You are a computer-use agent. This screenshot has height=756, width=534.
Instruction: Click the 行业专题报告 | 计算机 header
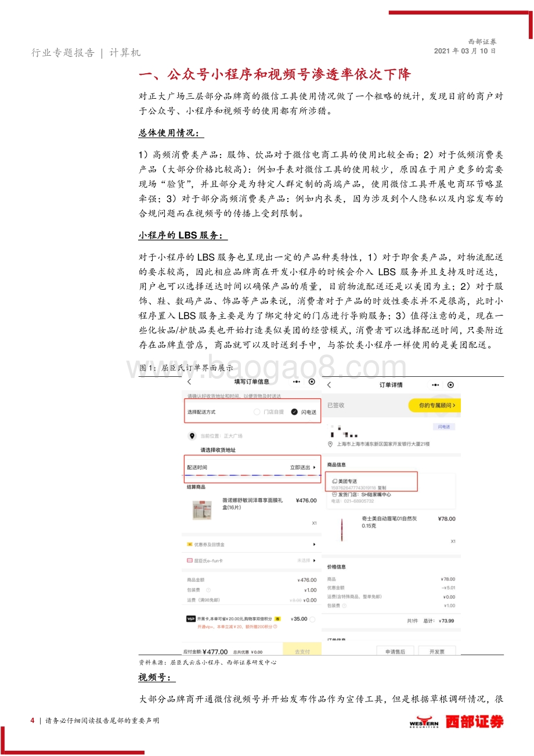point(86,53)
